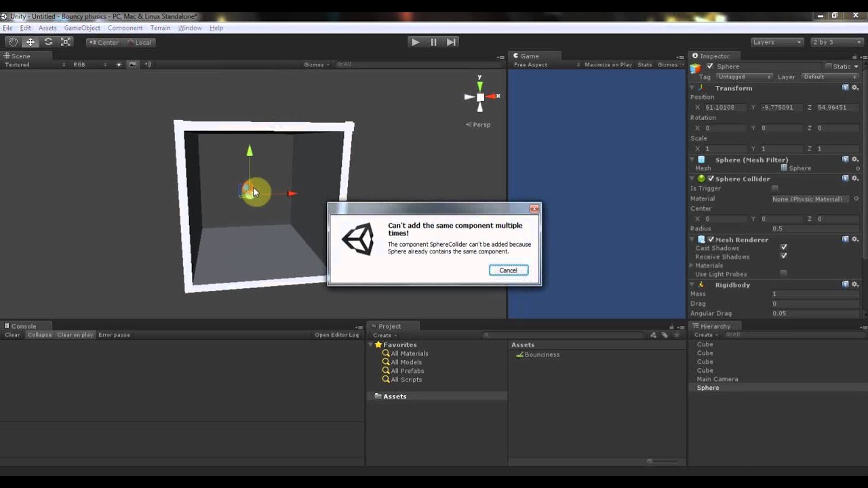Open the Terrain menu
Viewport: 868px width, 488px height.
point(160,28)
